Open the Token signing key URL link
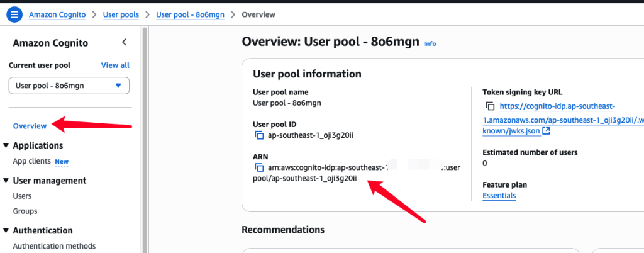Image resolution: width=644 pixels, height=253 pixels. [563, 119]
